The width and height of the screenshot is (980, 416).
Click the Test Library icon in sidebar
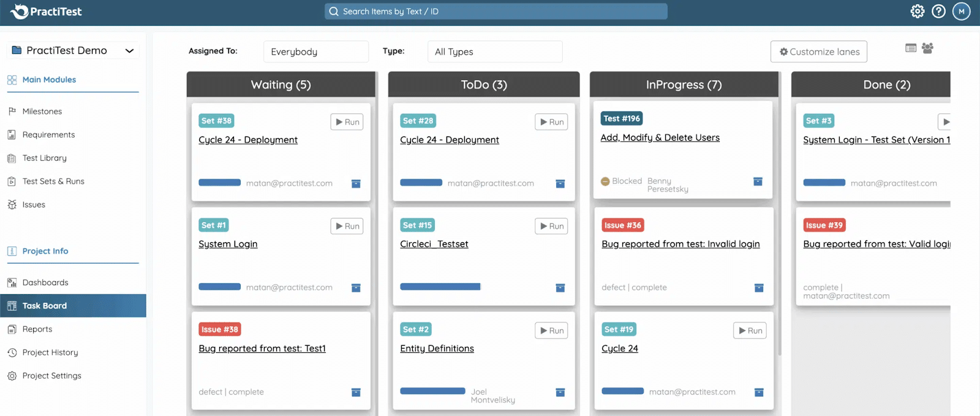12,158
